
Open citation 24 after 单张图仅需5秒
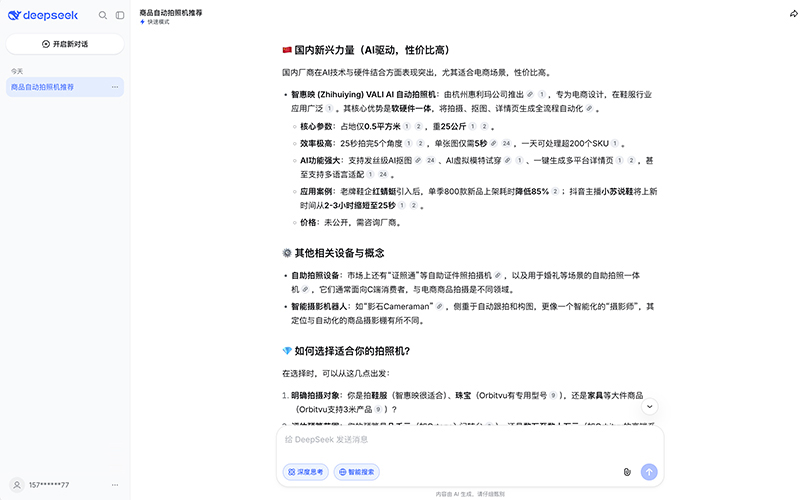pos(506,143)
